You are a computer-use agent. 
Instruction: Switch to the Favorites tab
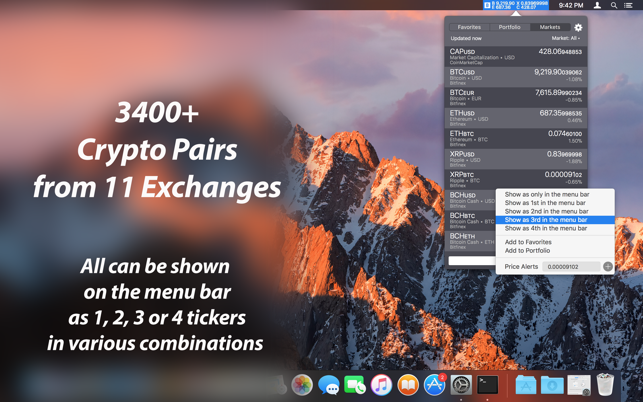coord(469,27)
